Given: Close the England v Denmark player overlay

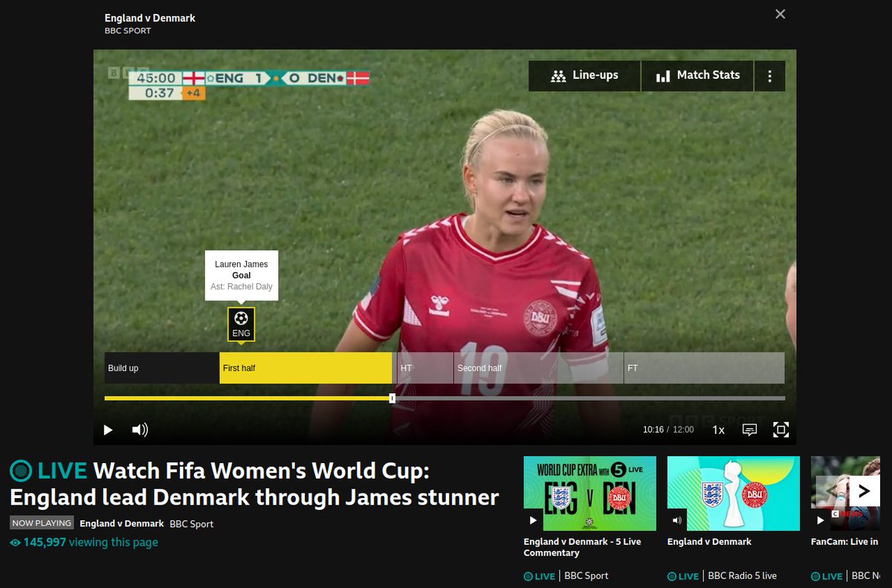Looking at the screenshot, I should 780,14.
